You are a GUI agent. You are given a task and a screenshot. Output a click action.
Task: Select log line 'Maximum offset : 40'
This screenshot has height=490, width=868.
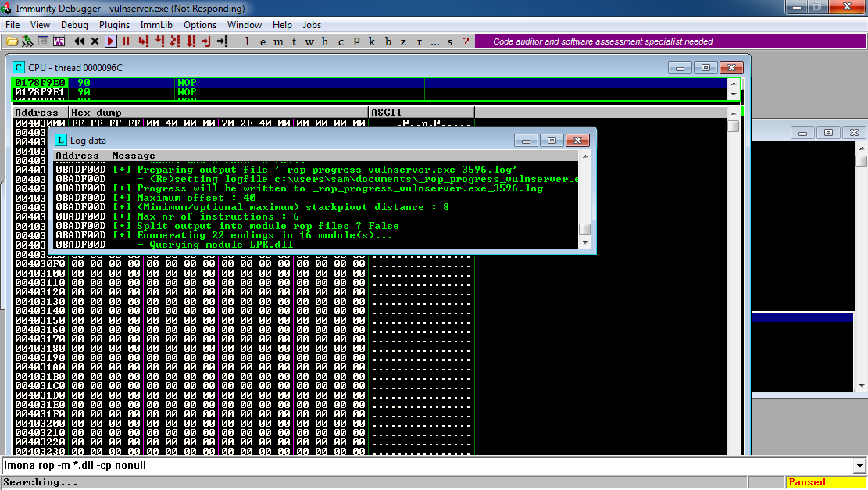(316, 198)
